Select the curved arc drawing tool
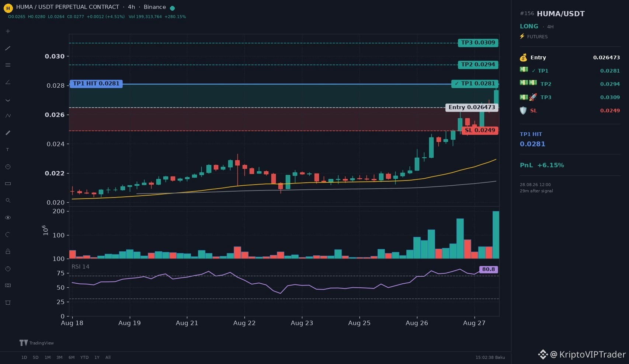Viewport: 629px width, 364px height. pyautogui.click(x=8, y=99)
